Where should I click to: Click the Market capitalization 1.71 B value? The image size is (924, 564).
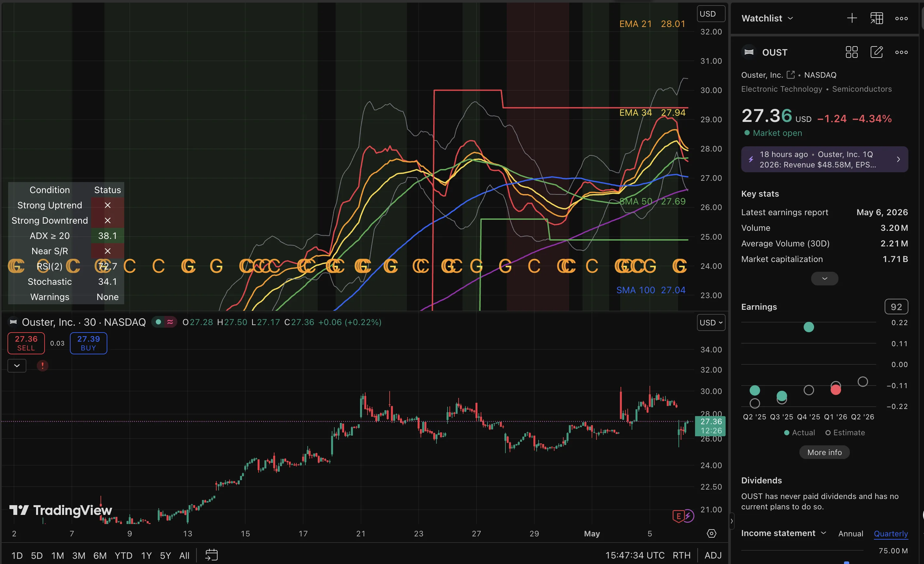pos(895,259)
